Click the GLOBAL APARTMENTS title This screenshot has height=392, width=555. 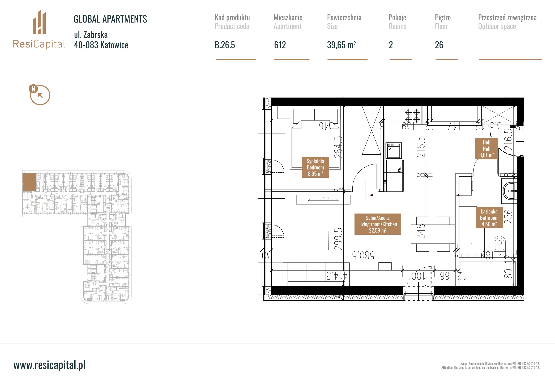[110, 19]
